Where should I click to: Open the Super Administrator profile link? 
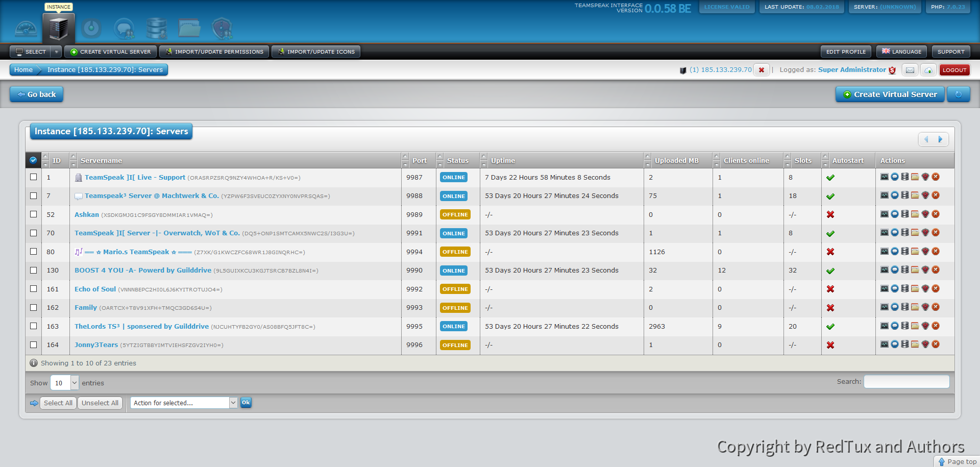[852, 70]
